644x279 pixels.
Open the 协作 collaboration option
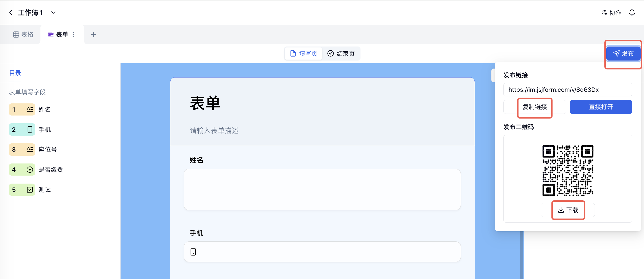click(x=611, y=13)
